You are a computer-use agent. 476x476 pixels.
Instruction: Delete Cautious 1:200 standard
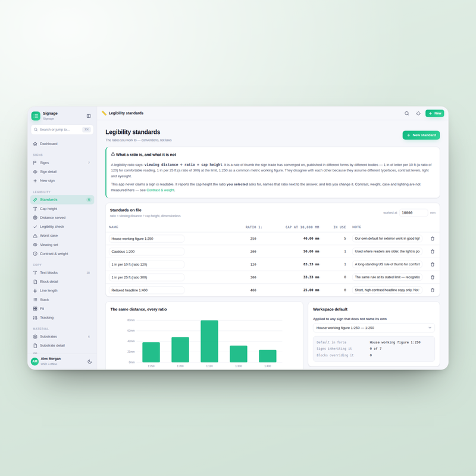pos(433,251)
